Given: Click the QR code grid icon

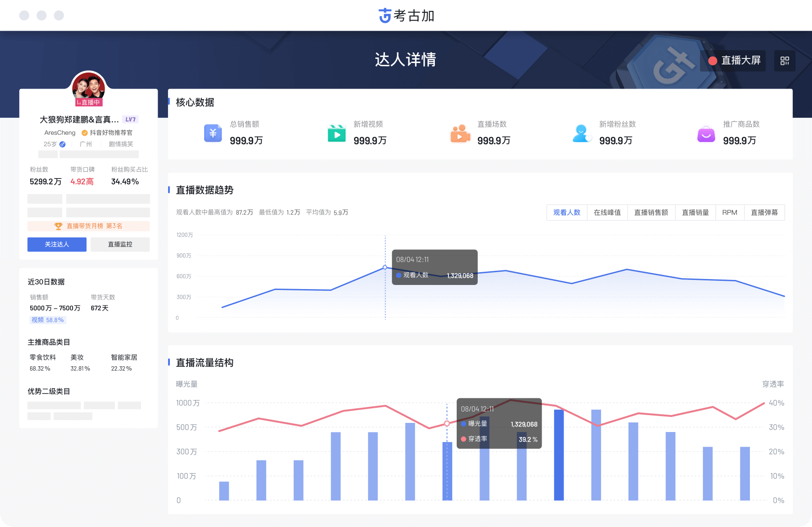Looking at the screenshot, I should (x=785, y=61).
